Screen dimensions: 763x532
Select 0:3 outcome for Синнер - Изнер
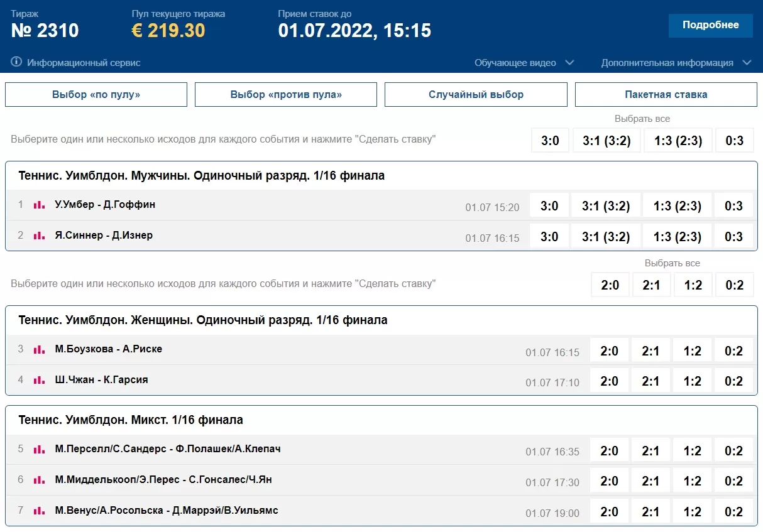[733, 236]
